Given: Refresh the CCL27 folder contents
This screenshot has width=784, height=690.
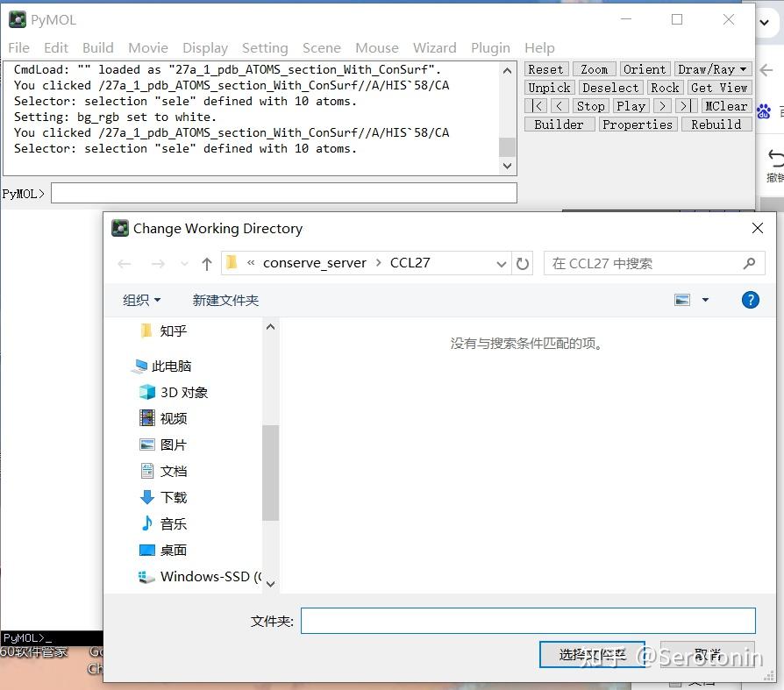Looking at the screenshot, I should [x=523, y=263].
